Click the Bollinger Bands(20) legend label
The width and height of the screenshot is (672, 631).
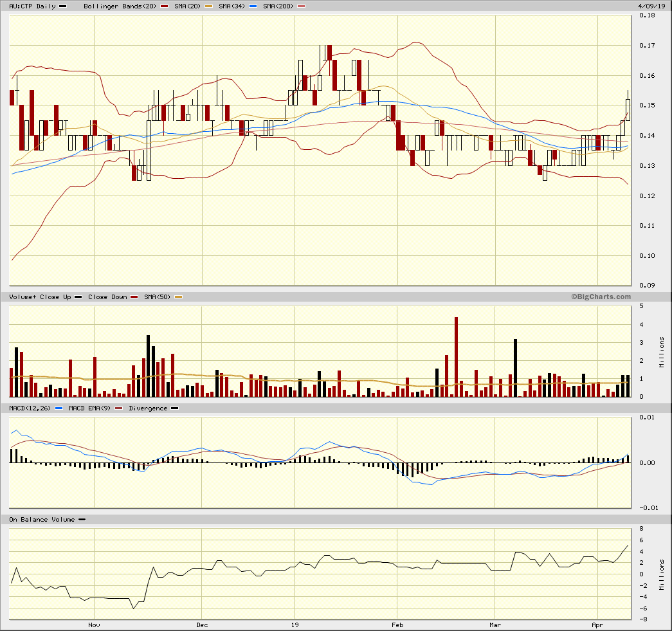(120, 6)
